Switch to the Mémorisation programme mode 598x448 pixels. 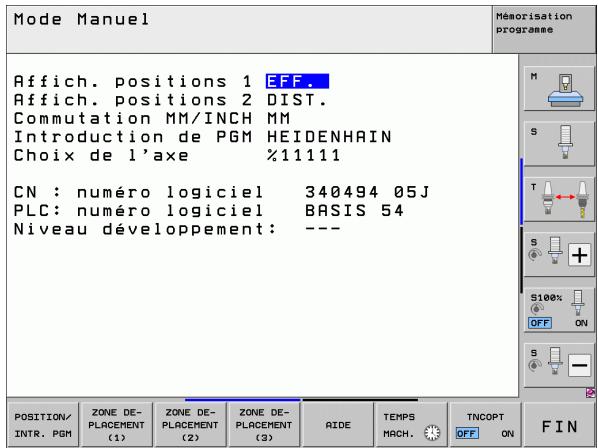click(x=543, y=30)
